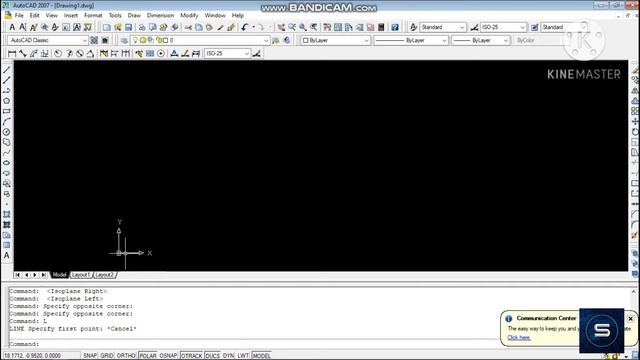Select the Rectangle draw tool
640x360 pixels.
[x=7, y=111]
